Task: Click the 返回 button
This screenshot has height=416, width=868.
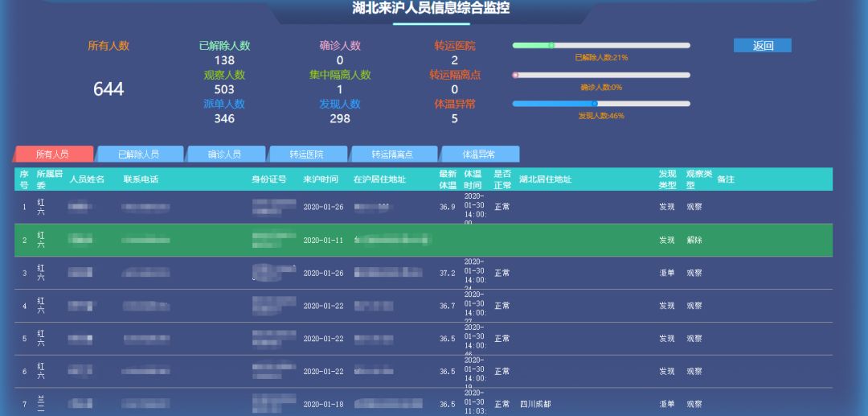Action: [x=762, y=46]
